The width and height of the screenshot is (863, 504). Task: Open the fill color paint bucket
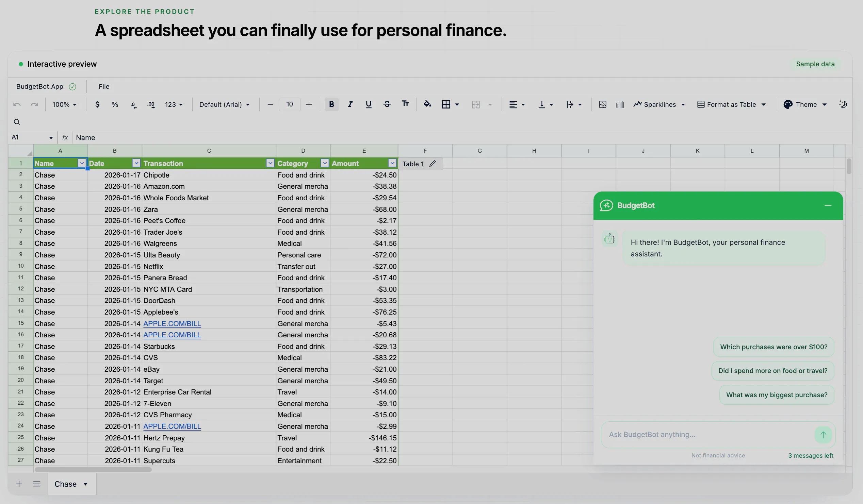click(427, 104)
